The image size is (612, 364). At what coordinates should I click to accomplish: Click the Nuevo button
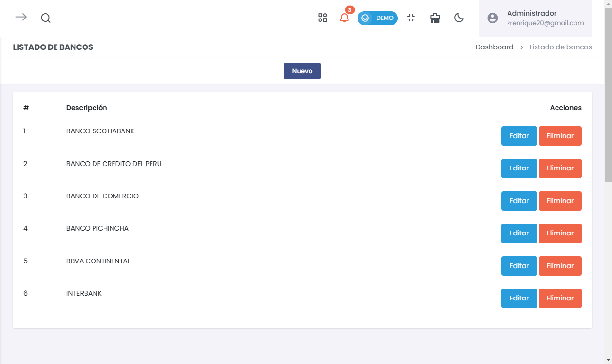302,71
